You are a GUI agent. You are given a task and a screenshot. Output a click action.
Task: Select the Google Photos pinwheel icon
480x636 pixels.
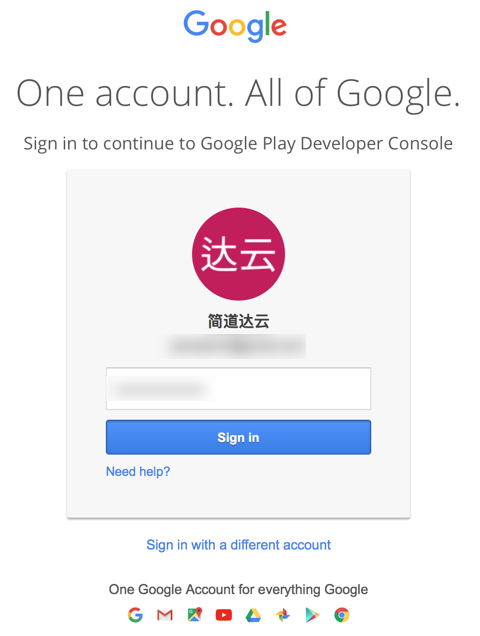(283, 615)
